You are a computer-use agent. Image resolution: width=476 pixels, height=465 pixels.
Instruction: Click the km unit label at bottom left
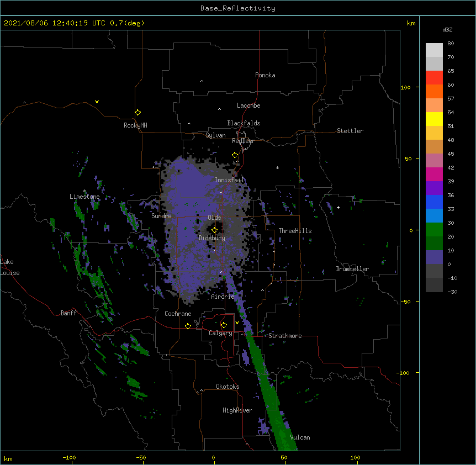point(8,458)
